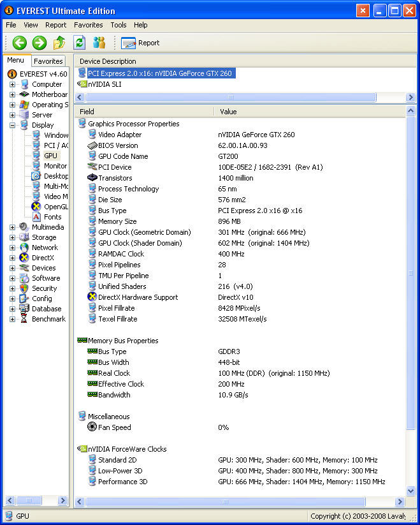Click the green Back arrow button
The image size is (420, 525).
point(19,43)
